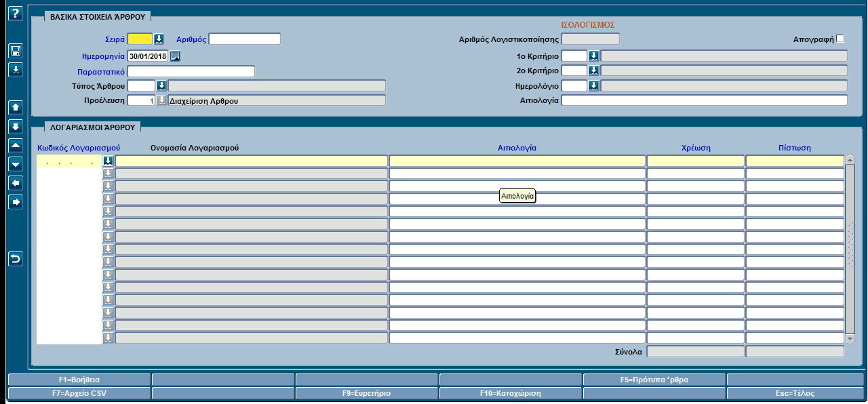
Task: Open account lookup arrow on the last grid row
Action: tap(108, 338)
